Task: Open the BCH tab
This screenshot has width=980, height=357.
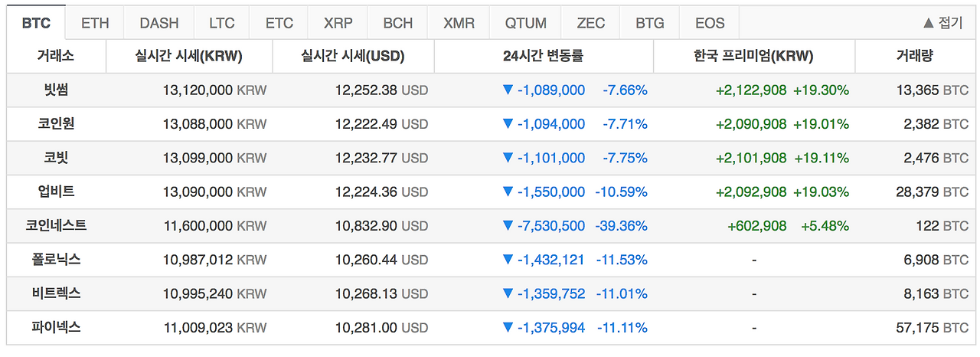Action: (398, 23)
